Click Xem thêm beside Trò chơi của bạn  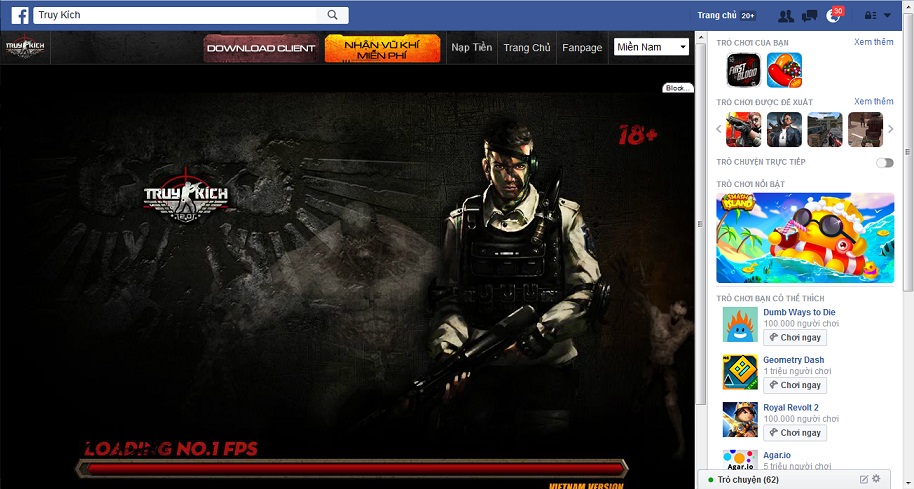click(873, 42)
